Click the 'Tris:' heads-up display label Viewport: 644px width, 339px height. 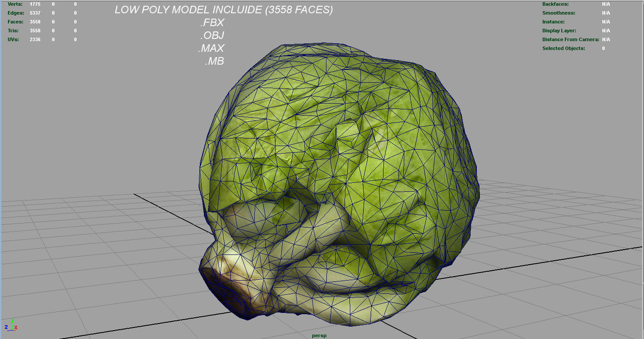(x=14, y=31)
